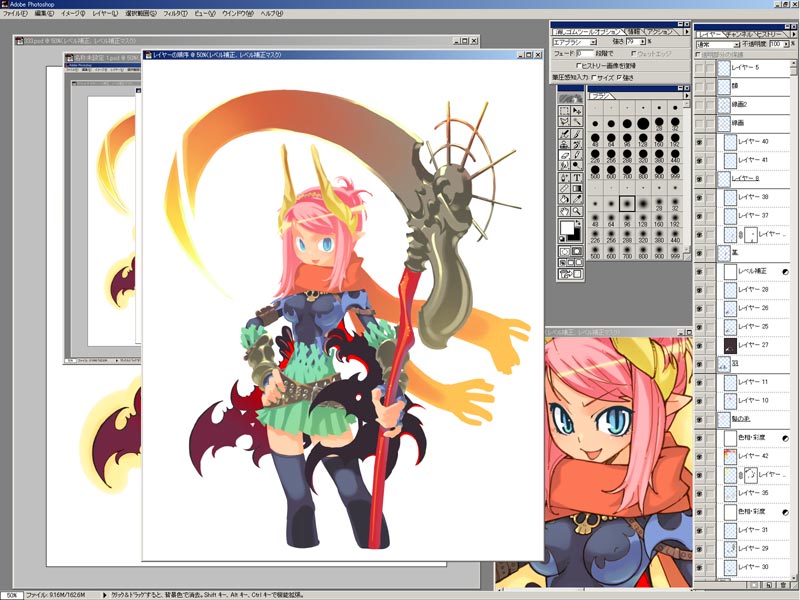
Task: Select the Eyedropper tool
Action: tap(577, 199)
